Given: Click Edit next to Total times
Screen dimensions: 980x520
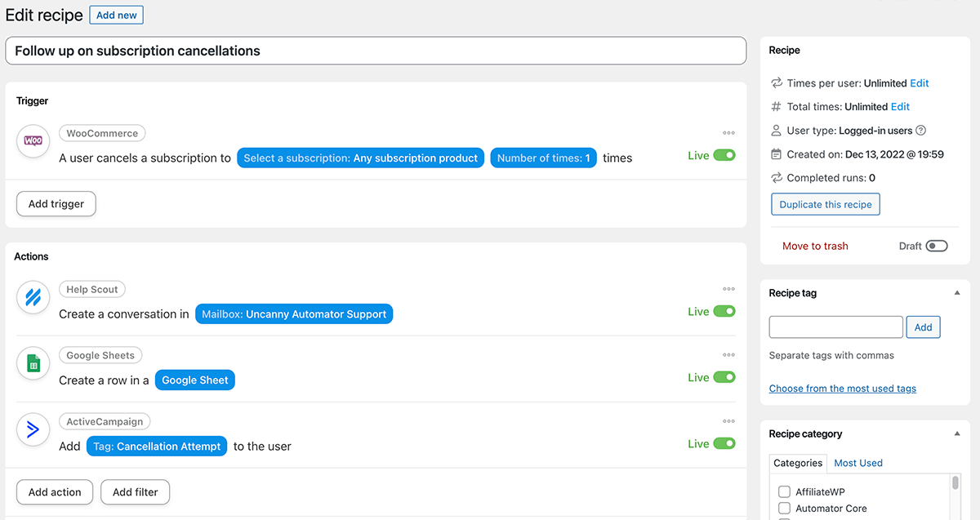Looking at the screenshot, I should (x=900, y=107).
